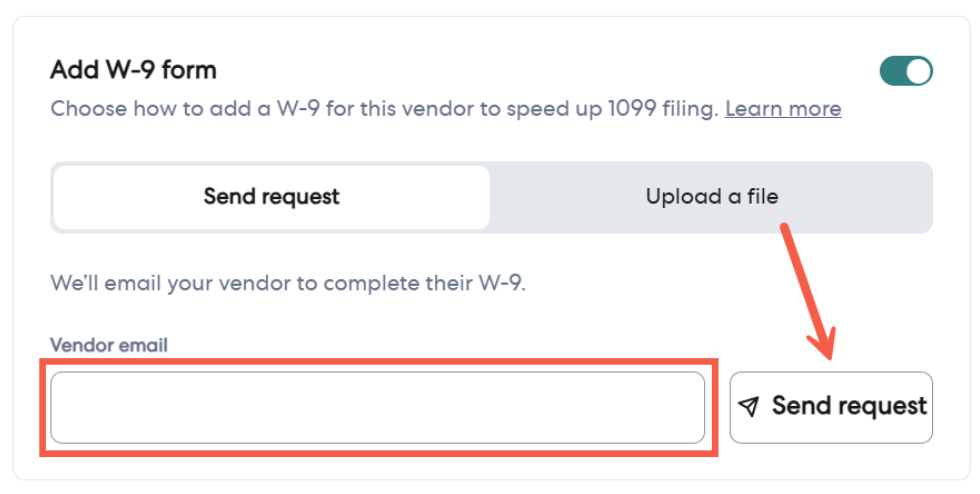This screenshot has width=980, height=494.
Task: Click the Vendor email input field
Action: click(x=377, y=407)
